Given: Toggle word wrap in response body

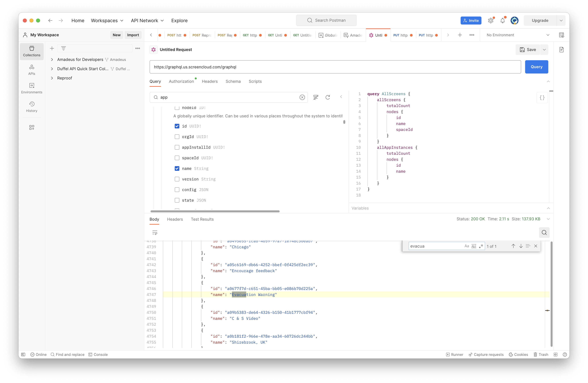Looking at the screenshot, I should tap(155, 233).
